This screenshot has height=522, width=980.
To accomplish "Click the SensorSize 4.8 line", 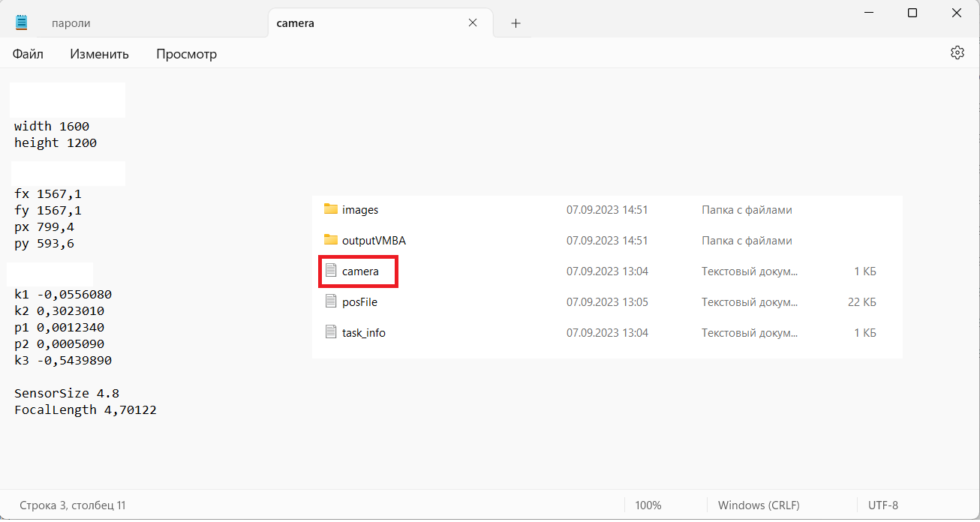I will tap(67, 393).
